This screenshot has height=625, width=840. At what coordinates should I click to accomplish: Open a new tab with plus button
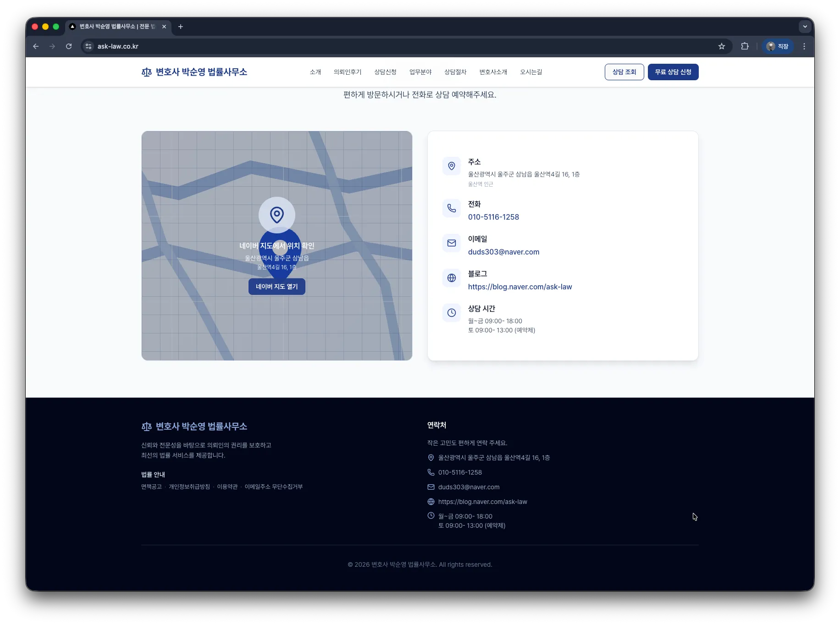click(181, 27)
